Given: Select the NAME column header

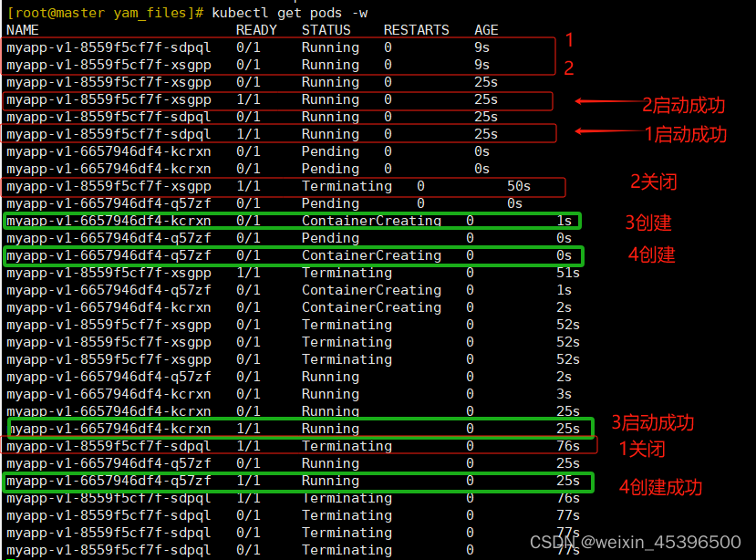Looking at the screenshot, I should pos(21,29).
